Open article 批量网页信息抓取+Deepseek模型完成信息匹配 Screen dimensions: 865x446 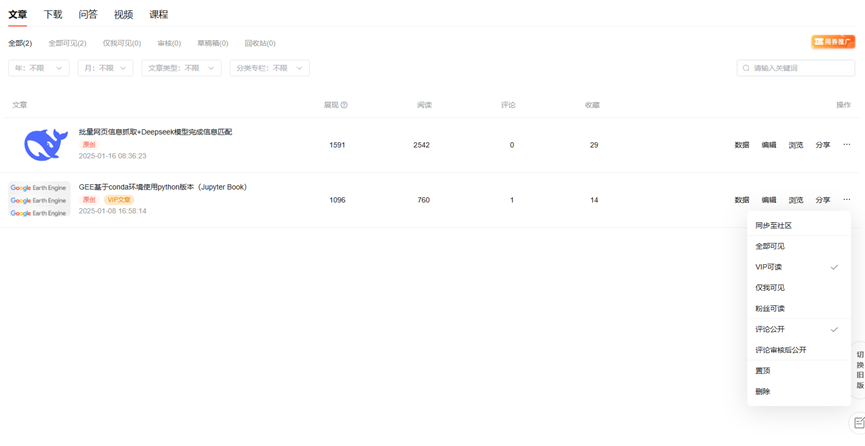(x=156, y=132)
